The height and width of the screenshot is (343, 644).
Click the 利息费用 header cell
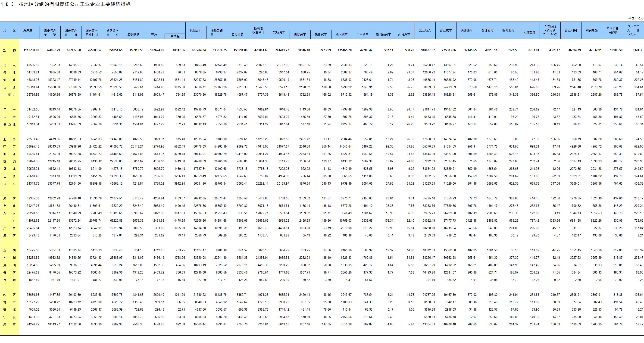[529, 32]
